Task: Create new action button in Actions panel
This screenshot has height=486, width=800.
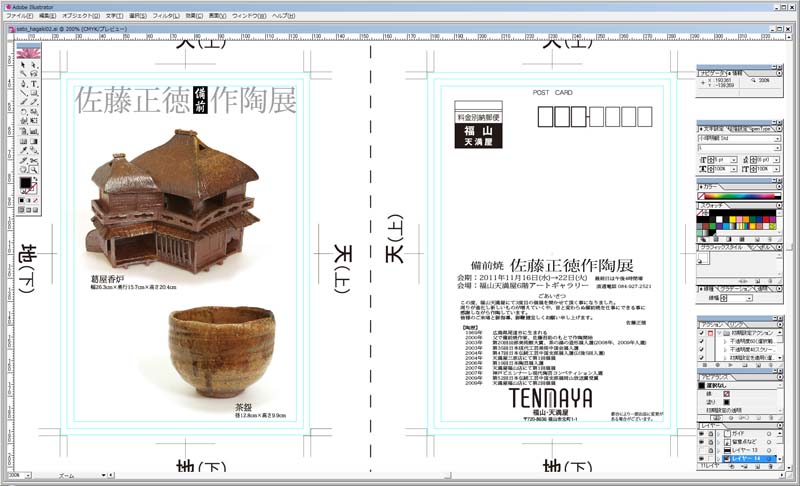Action: [x=757, y=365]
